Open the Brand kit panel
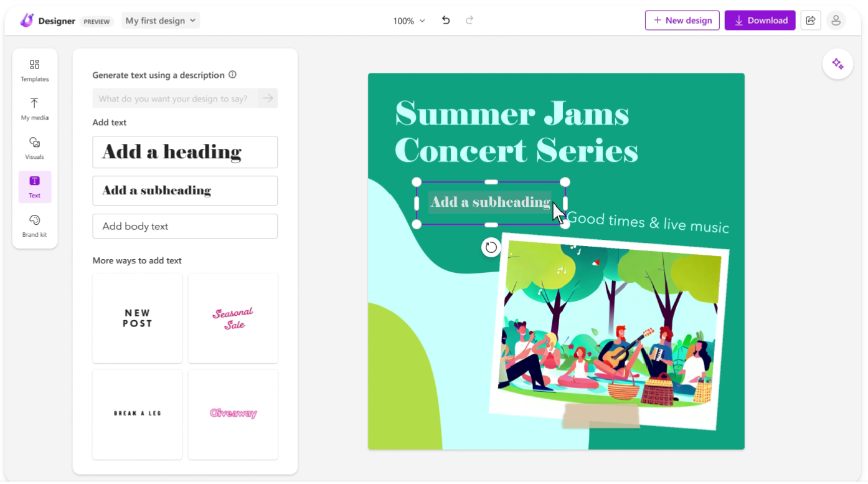 click(x=34, y=225)
